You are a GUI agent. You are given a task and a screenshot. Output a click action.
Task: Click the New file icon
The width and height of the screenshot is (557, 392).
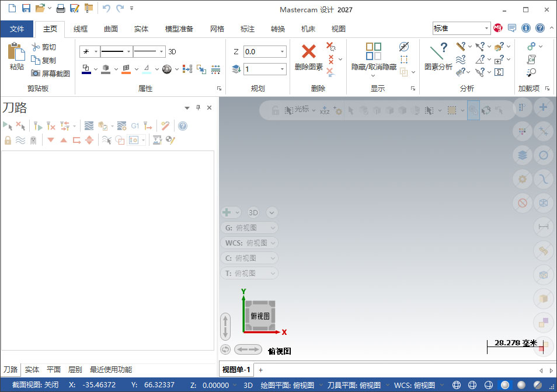click(x=12, y=8)
